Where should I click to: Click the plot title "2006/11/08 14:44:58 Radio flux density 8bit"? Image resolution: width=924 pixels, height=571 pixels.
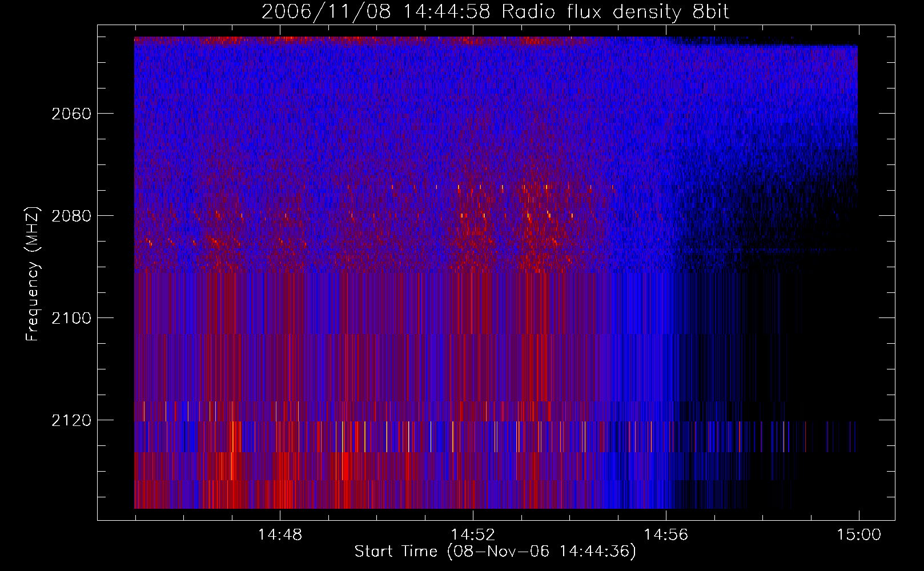[495, 12]
